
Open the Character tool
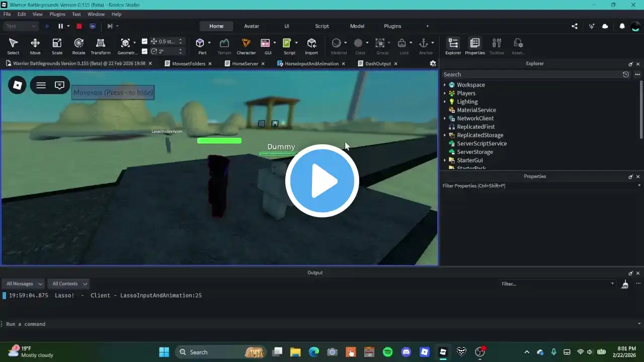(x=246, y=46)
